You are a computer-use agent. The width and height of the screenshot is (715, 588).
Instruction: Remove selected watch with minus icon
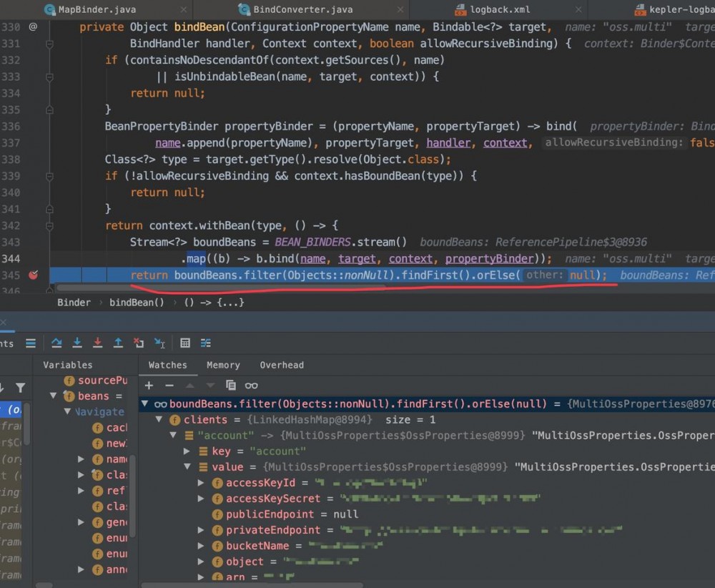(x=169, y=386)
